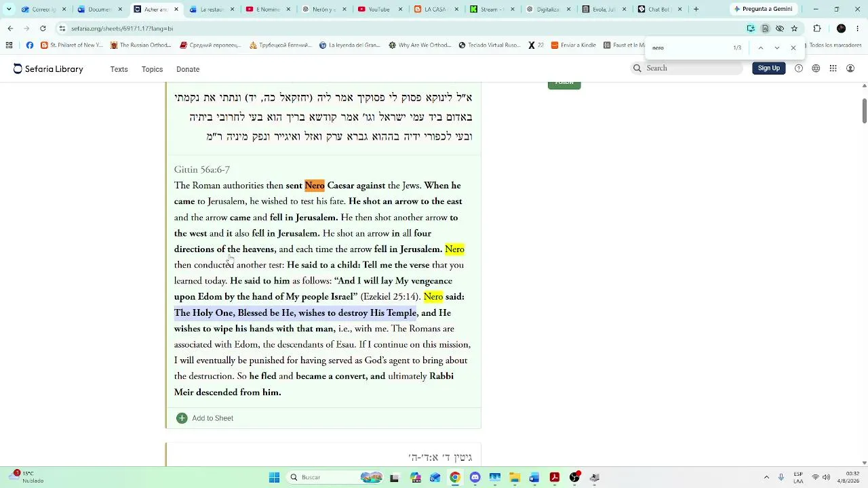Close the find-in-page bar
The height and width of the screenshot is (488, 868).
793,48
